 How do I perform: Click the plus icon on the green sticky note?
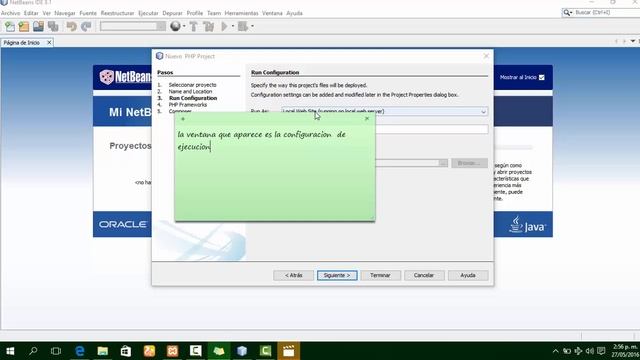[x=183, y=119]
